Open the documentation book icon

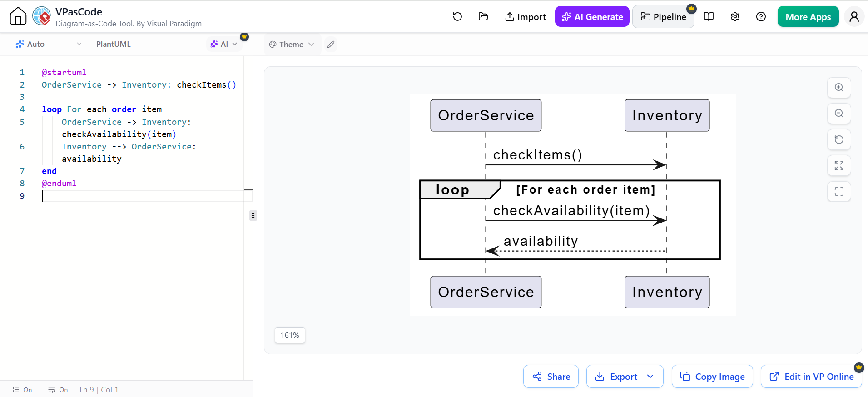click(709, 17)
